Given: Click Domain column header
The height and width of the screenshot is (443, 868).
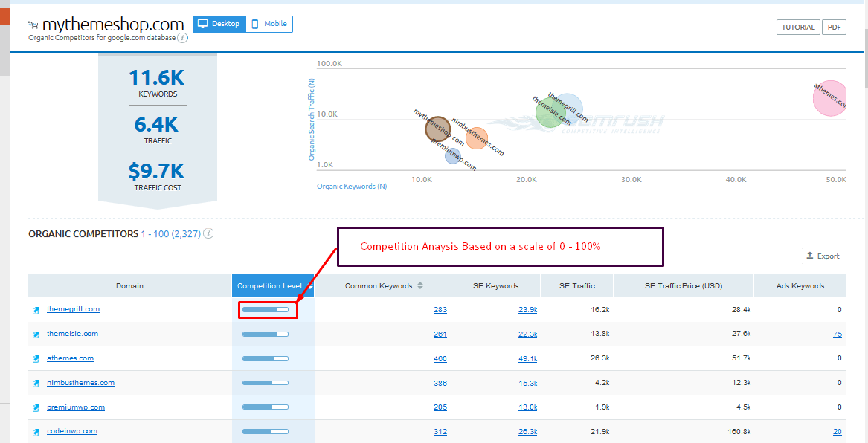Looking at the screenshot, I should (129, 286).
